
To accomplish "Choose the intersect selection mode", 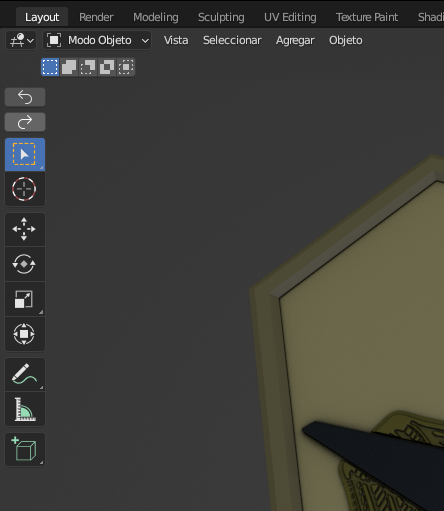I will (126, 67).
